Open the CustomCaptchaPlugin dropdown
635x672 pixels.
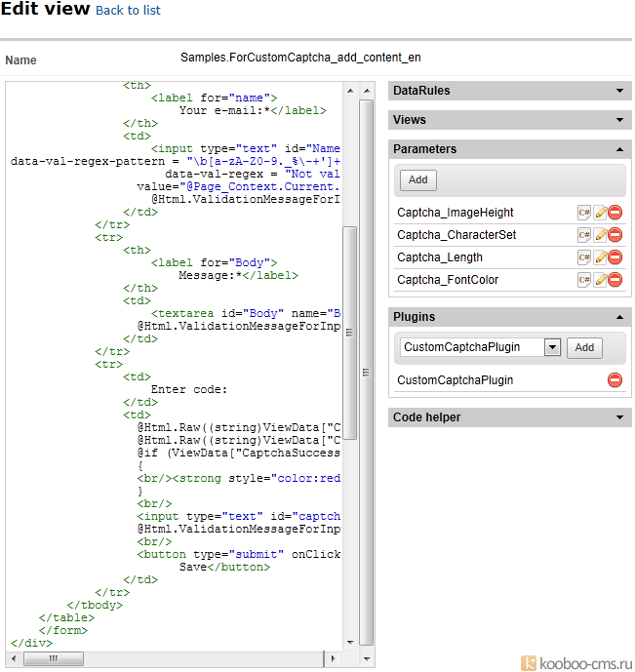pos(552,347)
